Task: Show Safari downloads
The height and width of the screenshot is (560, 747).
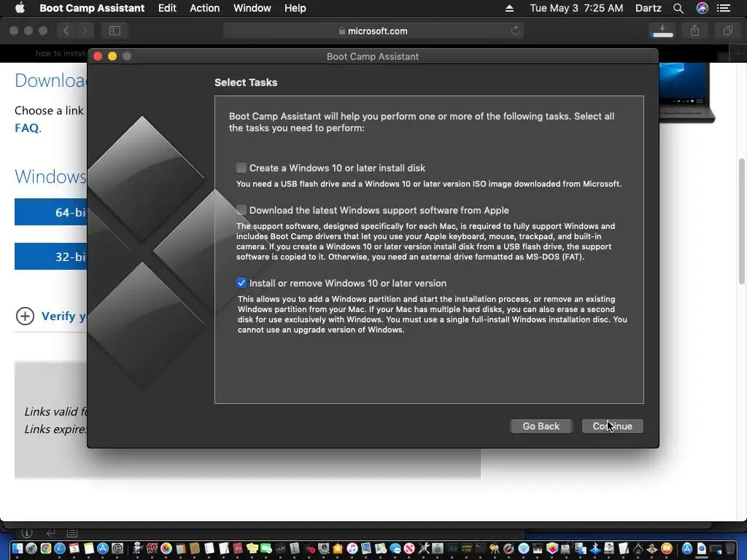Action: pos(662,31)
